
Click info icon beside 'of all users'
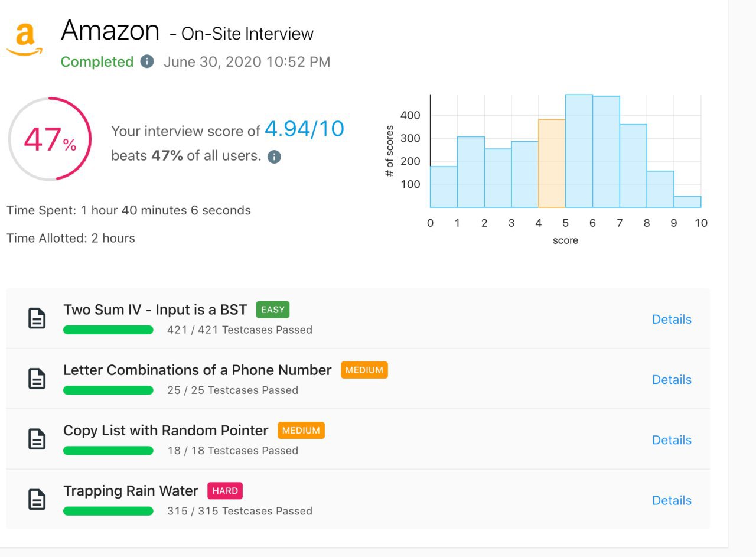point(274,157)
